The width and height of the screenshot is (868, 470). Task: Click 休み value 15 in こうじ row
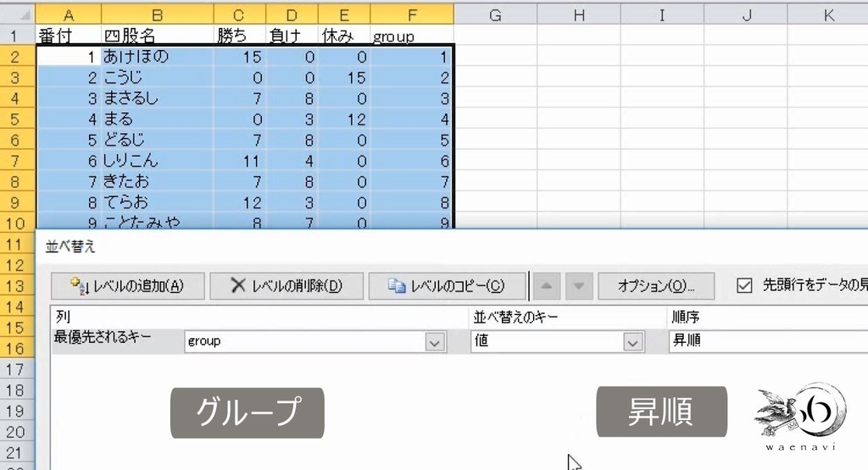point(344,77)
